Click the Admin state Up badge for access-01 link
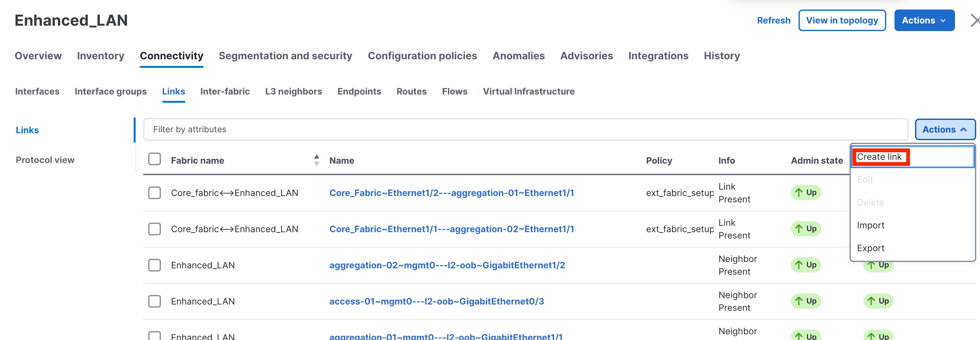The height and width of the screenshot is (340, 980). pyautogui.click(x=806, y=301)
